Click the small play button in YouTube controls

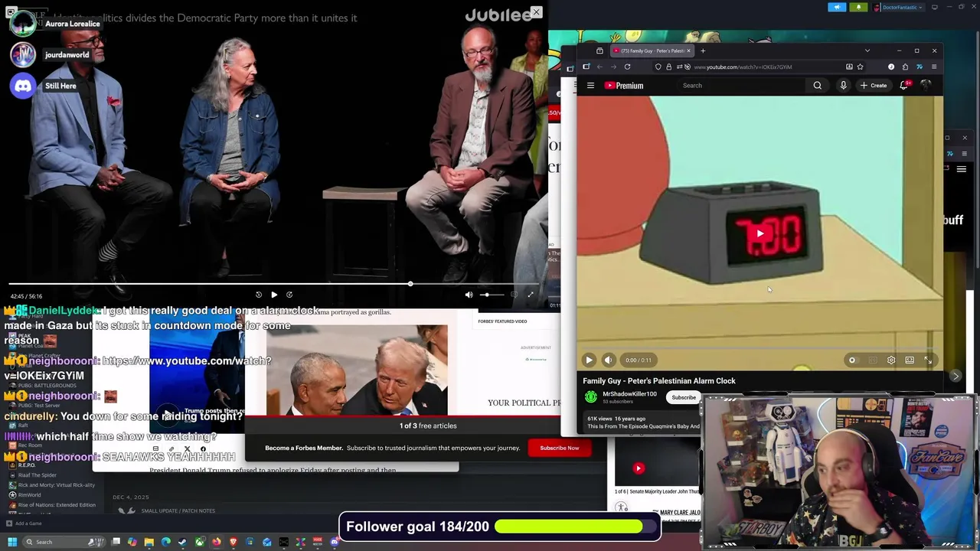(589, 360)
